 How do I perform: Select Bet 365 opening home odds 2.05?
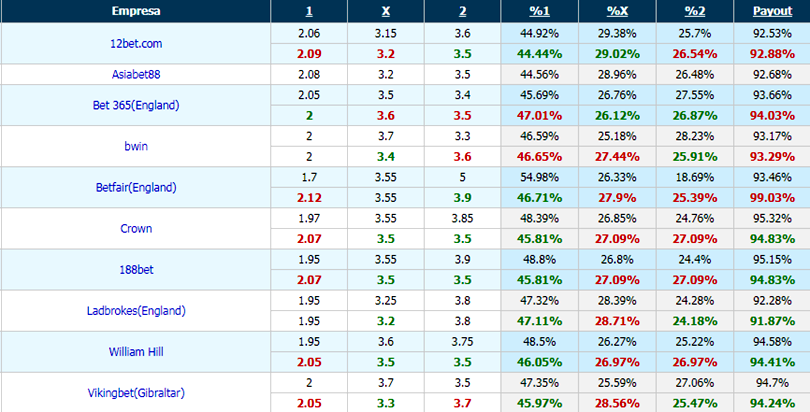point(309,95)
